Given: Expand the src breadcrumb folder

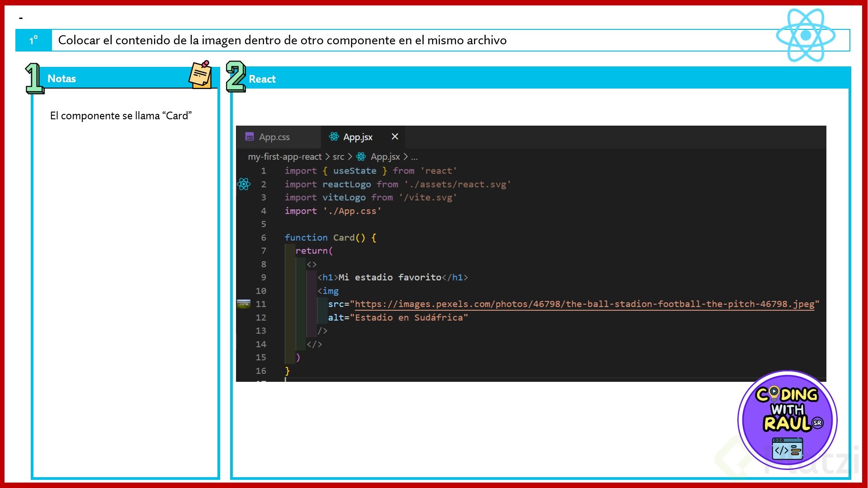Looking at the screenshot, I should (x=338, y=156).
